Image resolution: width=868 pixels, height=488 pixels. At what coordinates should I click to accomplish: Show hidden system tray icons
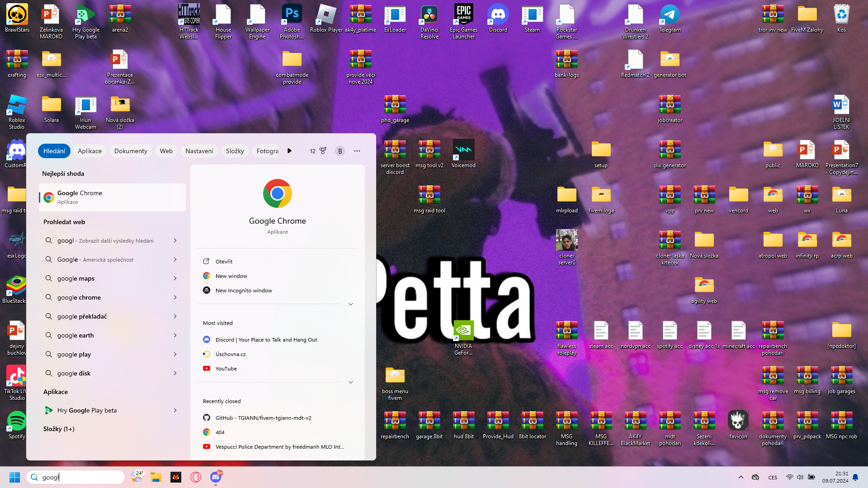[741, 477]
